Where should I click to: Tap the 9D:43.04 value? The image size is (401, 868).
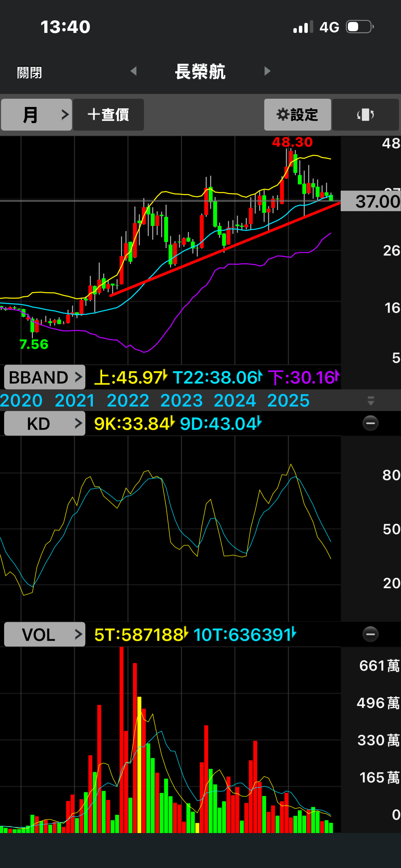click(221, 424)
